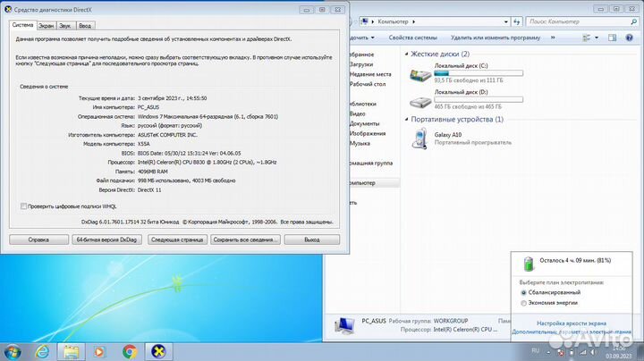This screenshot has width=644, height=361.
Task: Open Изображения in the navigation pane
Action: [368, 133]
